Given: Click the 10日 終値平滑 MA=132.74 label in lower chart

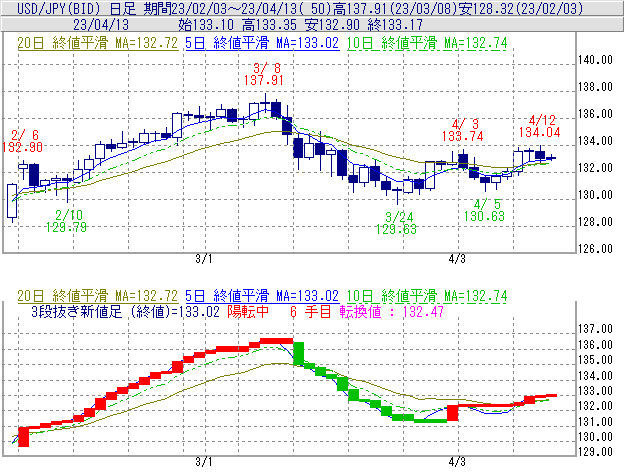Looking at the screenshot, I should (x=427, y=296).
